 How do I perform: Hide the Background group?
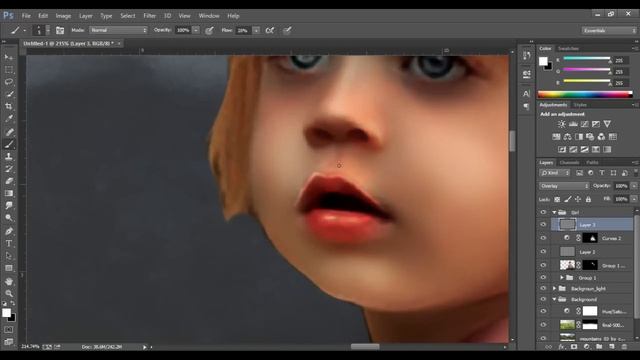pyautogui.click(x=543, y=299)
